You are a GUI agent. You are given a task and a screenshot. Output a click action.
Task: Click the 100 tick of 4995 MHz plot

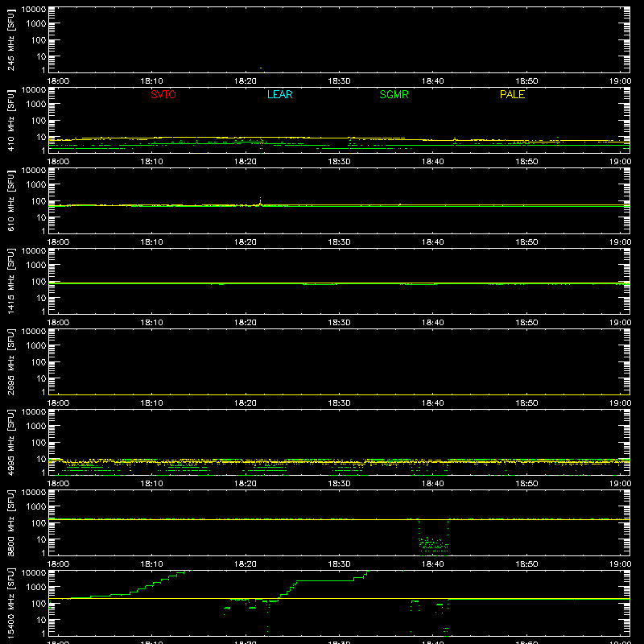click(x=39, y=443)
